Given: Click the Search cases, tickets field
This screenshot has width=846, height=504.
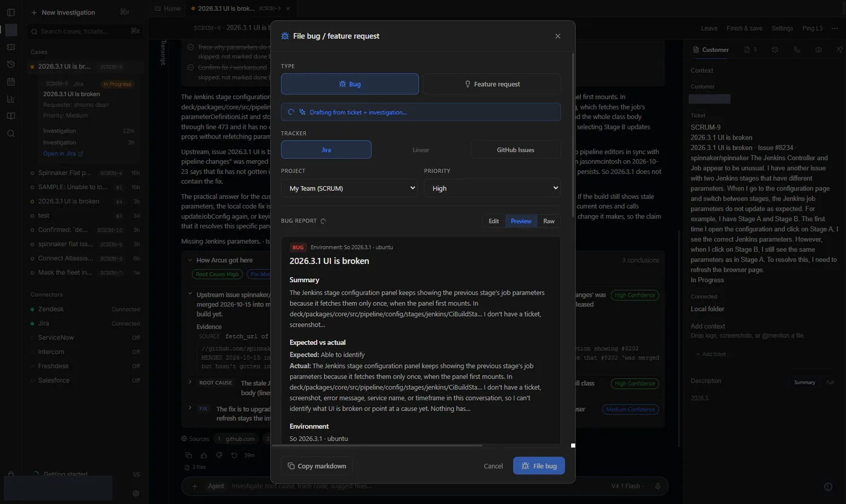Looking at the screenshot, I should point(85,31).
